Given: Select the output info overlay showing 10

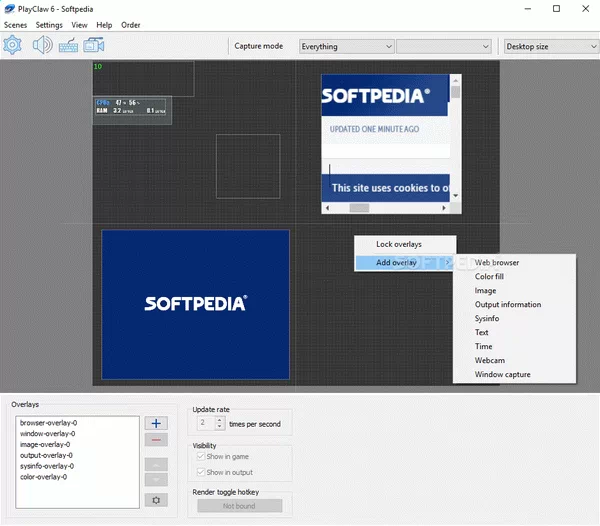Looking at the screenshot, I should [x=143, y=78].
